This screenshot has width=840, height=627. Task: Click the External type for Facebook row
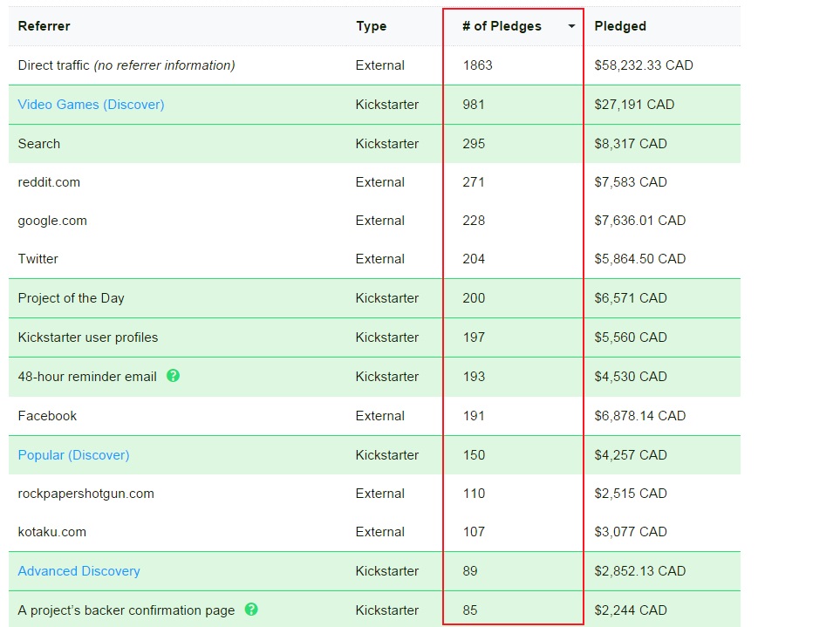click(379, 416)
